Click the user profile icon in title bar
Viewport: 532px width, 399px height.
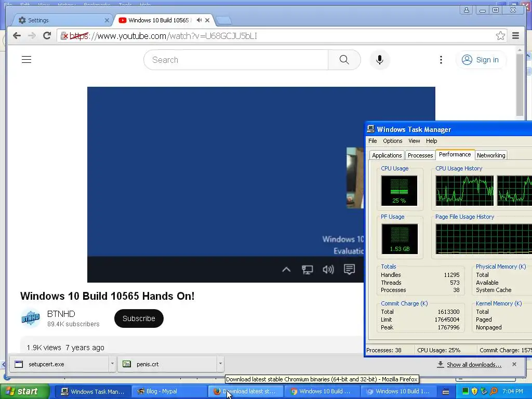(467, 10)
